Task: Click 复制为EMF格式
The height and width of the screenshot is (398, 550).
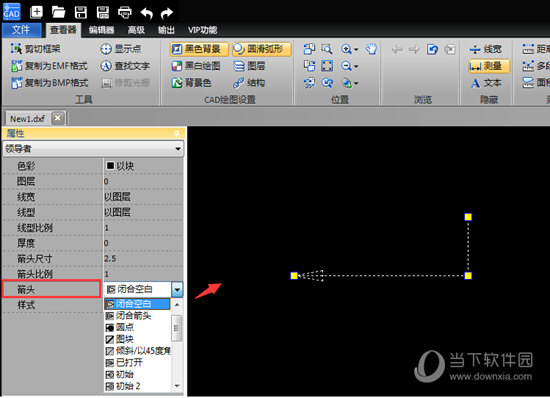Action: pyautogui.click(x=49, y=66)
